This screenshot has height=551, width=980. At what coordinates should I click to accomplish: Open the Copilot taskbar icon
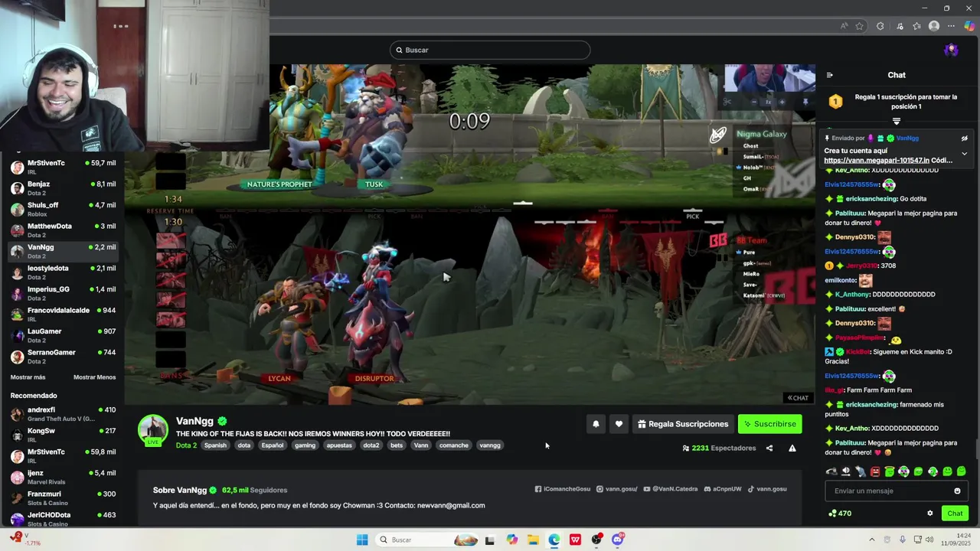(x=511, y=540)
